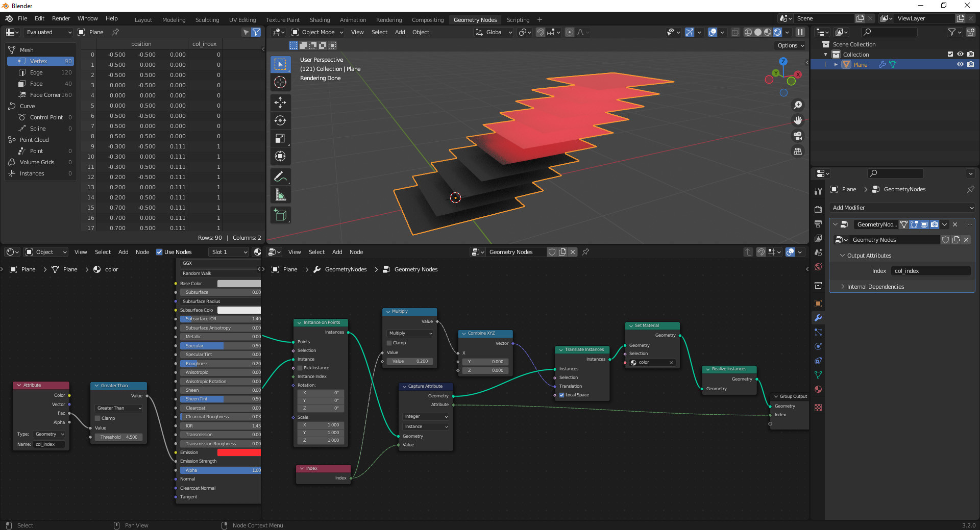
Task: Open Modifier Properties with the wrench icon
Action: tap(818, 316)
